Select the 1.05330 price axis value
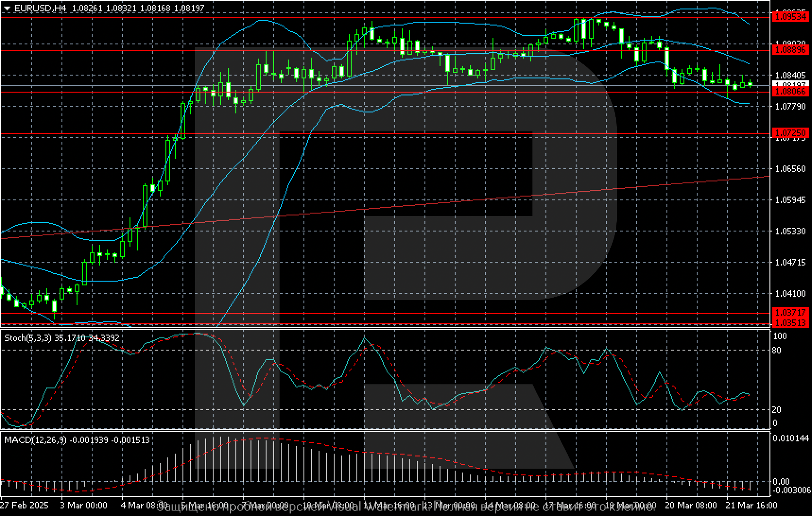This screenshot has height=516, width=812. pyautogui.click(x=790, y=231)
